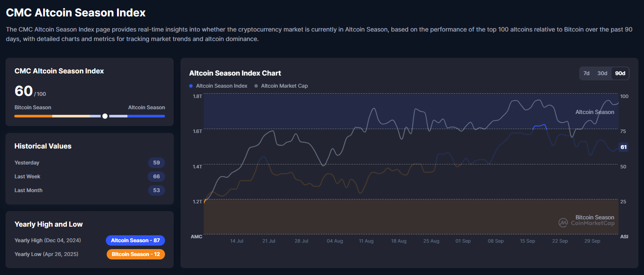Select the 90d chart range
644x275 pixels.
pyautogui.click(x=620, y=73)
